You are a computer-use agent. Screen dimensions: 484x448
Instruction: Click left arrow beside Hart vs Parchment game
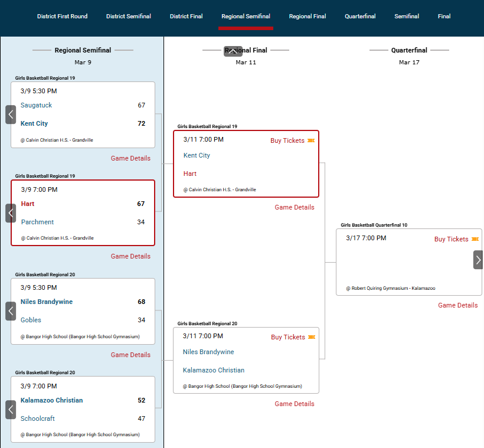(11, 213)
